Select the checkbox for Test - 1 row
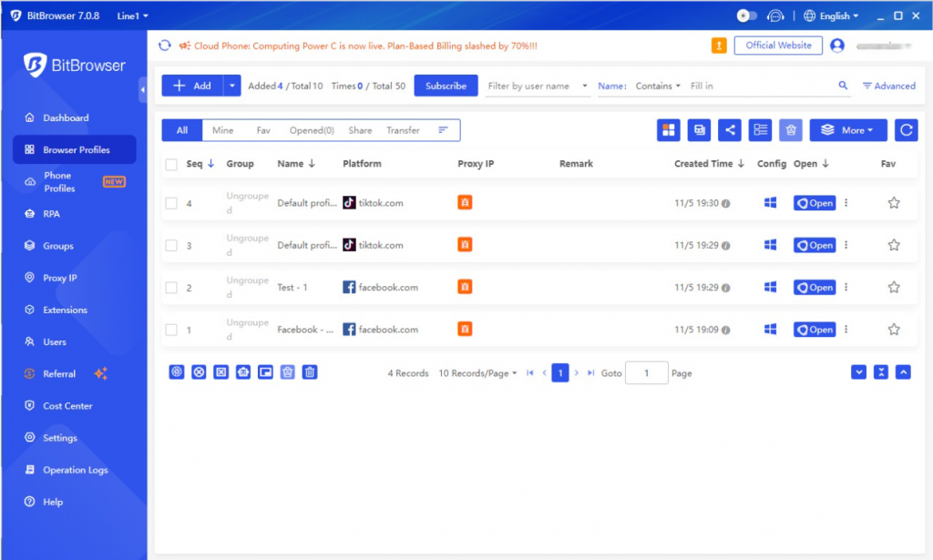Viewport: 933px width, 560px height. coord(171,288)
